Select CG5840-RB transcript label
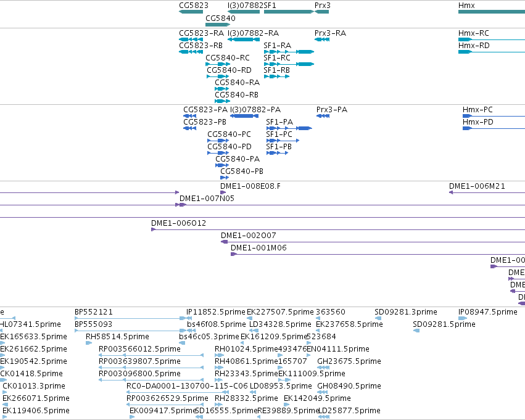 tap(236, 95)
